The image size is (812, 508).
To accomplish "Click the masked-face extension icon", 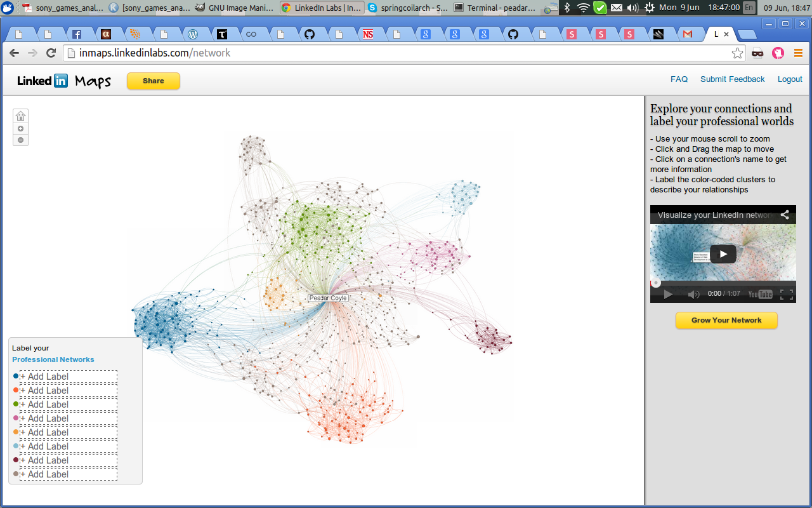I will (x=757, y=53).
